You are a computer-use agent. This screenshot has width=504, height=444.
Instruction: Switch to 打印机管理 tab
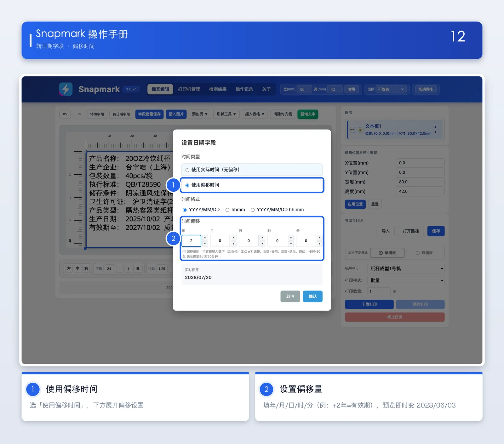189,89
